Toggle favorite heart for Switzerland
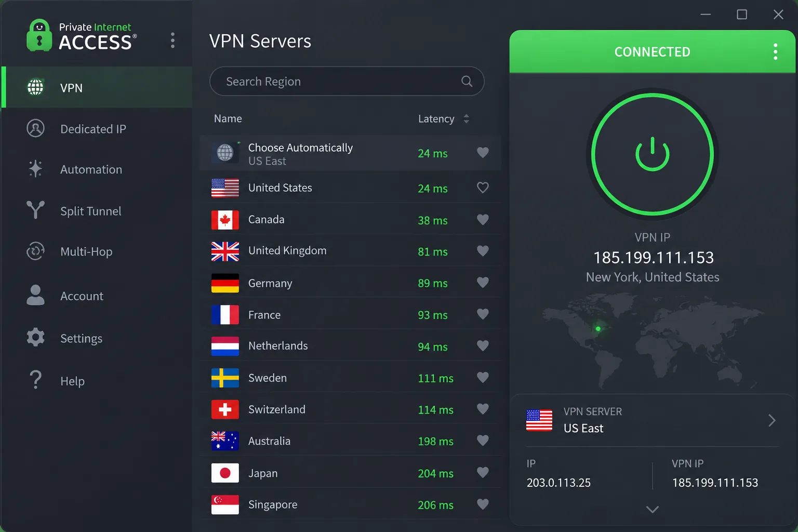Screen dimensions: 798x532 (x=483, y=409)
